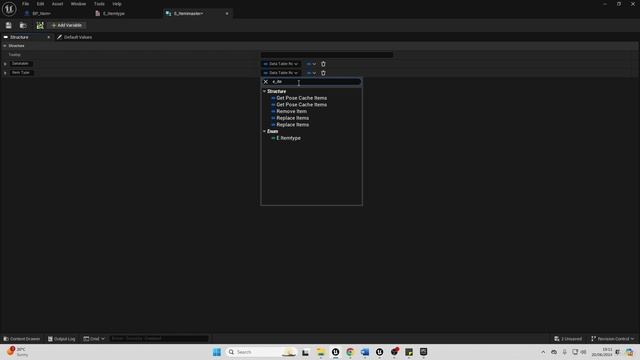Open the Content Drawer
The height and width of the screenshot is (360, 640).
tap(22, 339)
